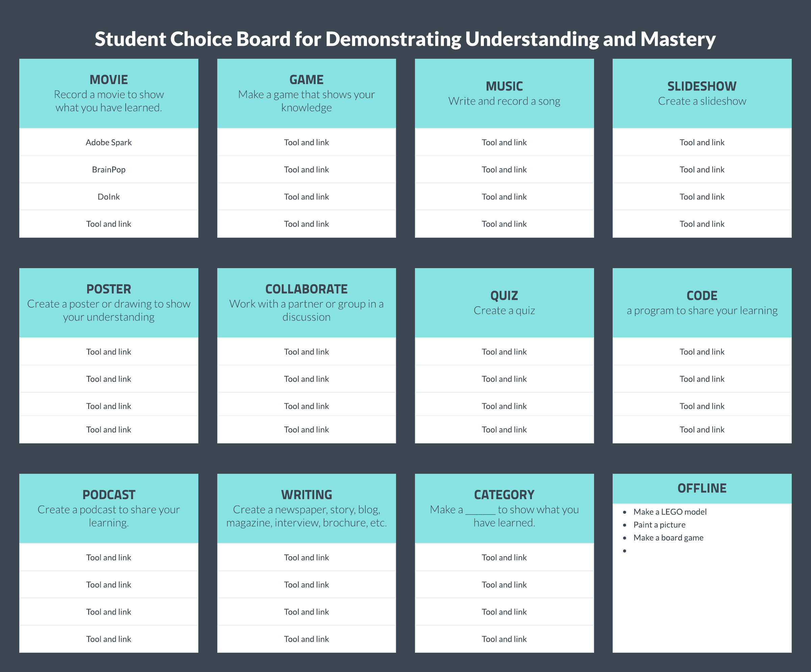Select the DoInk entry under Movie

[108, 197]
